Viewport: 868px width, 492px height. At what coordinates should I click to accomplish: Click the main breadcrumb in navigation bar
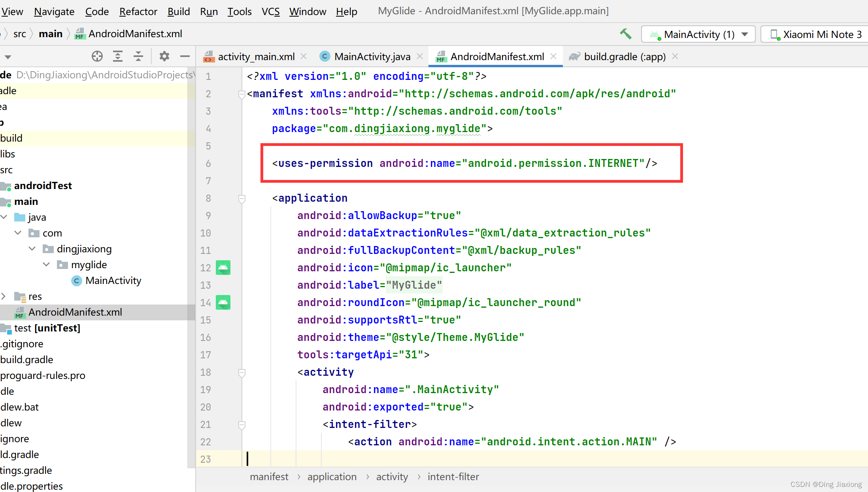pos(51,34)
